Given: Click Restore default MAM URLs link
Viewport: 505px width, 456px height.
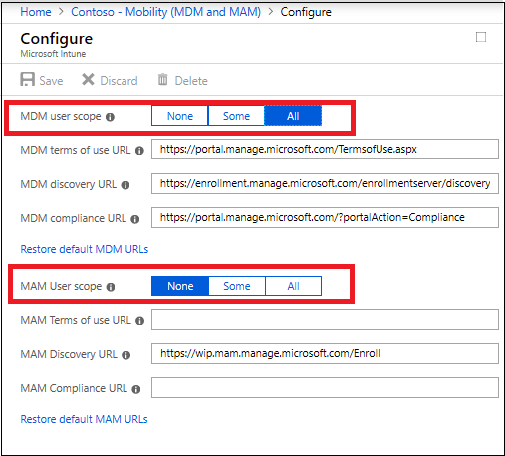Looking at the screenshot, I should pos(84,419).
